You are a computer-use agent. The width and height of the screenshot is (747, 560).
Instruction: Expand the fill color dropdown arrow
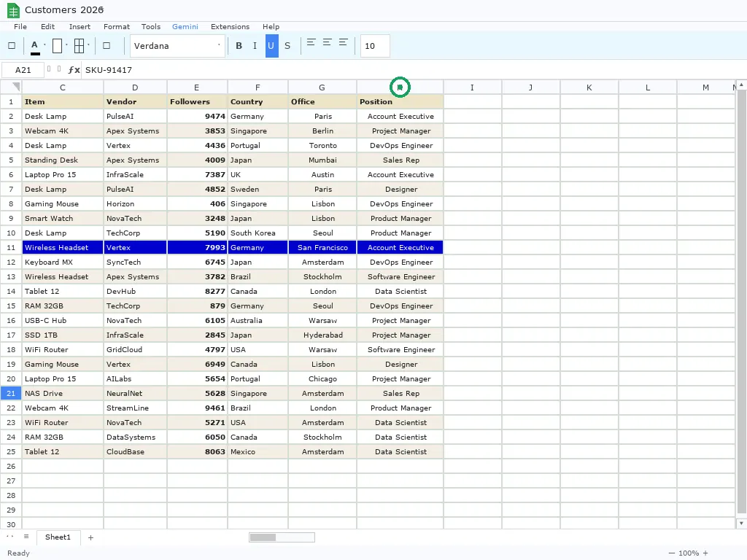tap(66, 45)
